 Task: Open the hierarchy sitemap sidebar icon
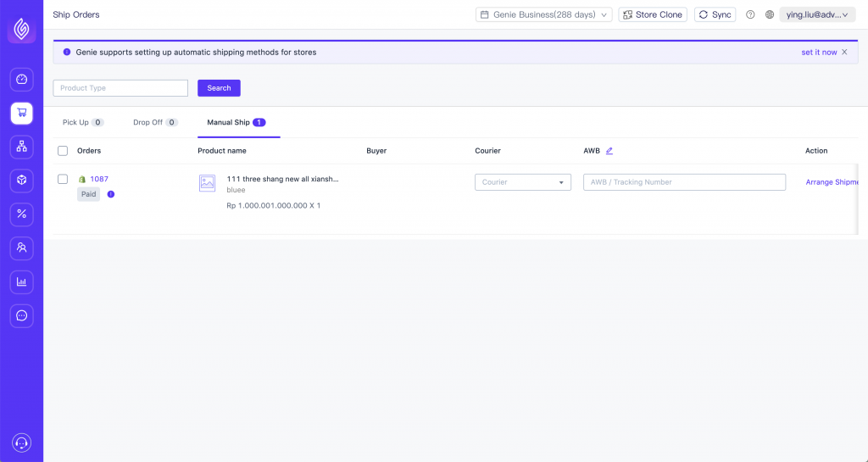[x=21, y=147]
